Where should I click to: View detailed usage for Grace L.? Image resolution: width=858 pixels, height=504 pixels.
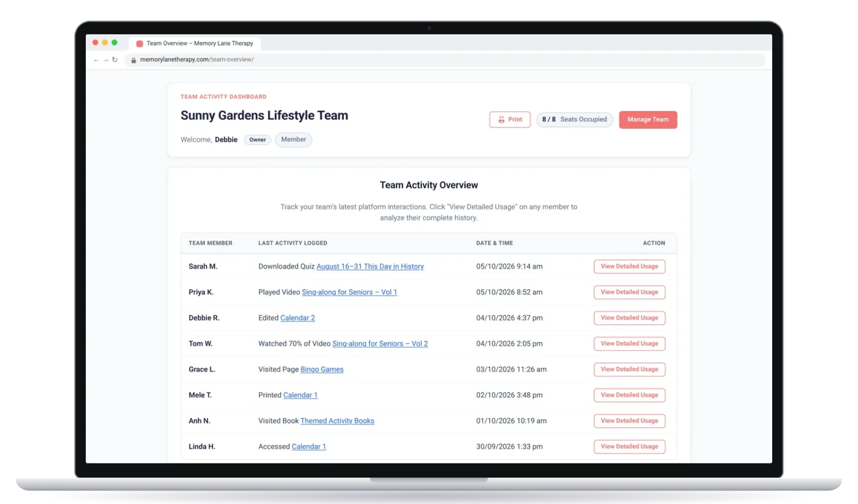[629, 370]
